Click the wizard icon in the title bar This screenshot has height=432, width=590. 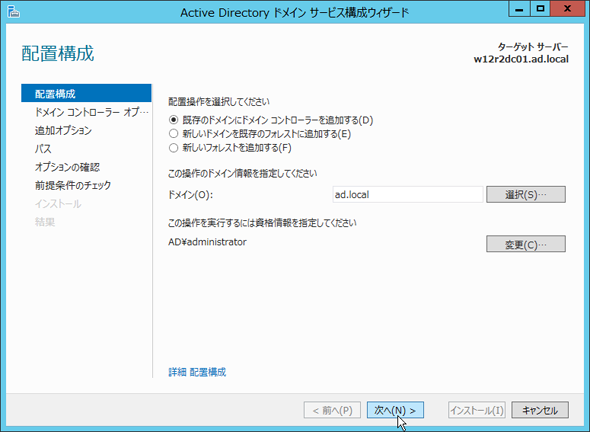pos(13,12)
